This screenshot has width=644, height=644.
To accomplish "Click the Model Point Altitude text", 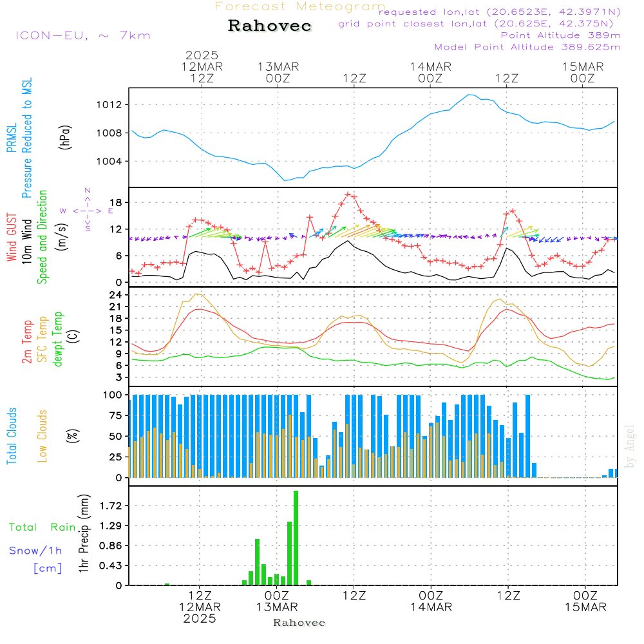I will click(x=527, y=47).
